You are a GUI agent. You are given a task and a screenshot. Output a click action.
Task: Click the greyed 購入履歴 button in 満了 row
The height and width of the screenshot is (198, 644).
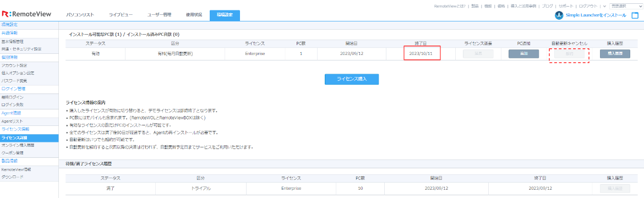615,188
